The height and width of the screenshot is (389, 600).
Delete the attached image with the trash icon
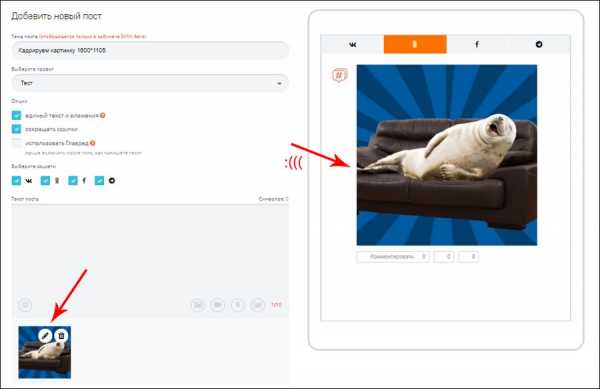[61, 336]
